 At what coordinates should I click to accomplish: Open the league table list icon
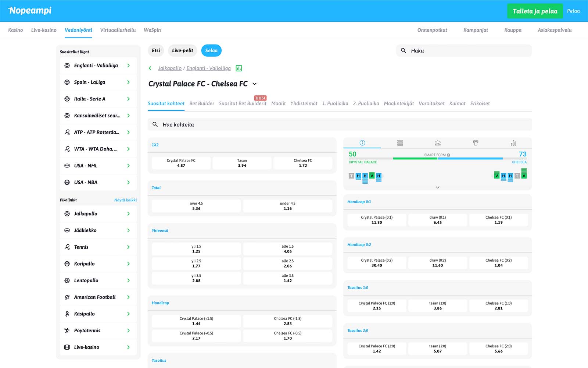[400, 143]
